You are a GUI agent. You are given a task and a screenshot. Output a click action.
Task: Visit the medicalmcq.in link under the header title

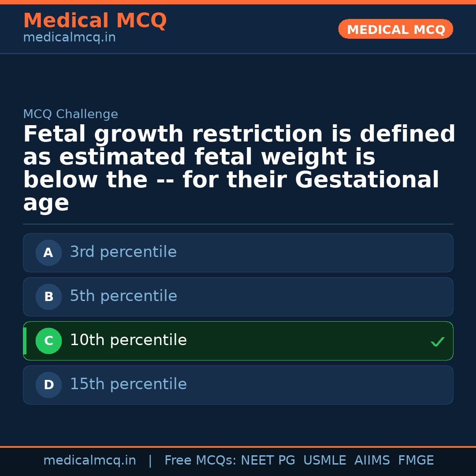[x=69, y=38]
